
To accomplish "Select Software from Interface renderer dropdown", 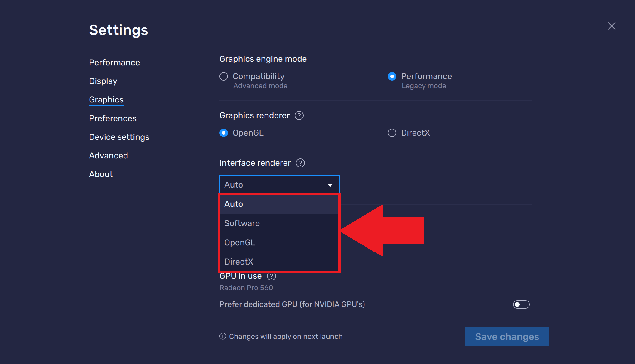I will click(x=242, y=223).
